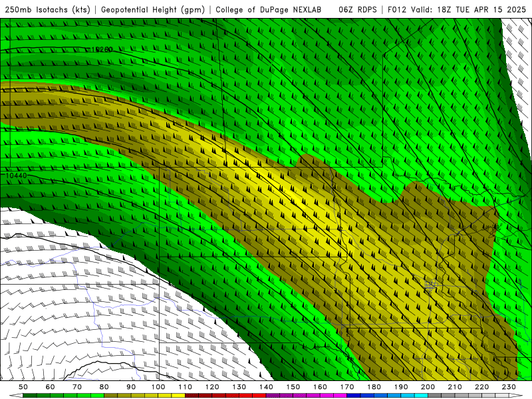Click the 130 knot colorbar label
This screenshot has width=532, height=399.
pos(239,387)
